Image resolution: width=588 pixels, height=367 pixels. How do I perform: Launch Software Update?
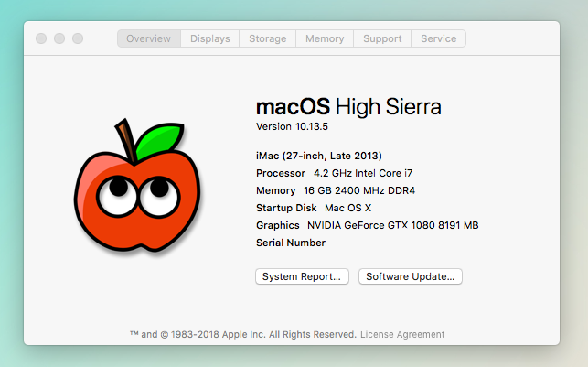pyautogui.click(x=411, y=276)
